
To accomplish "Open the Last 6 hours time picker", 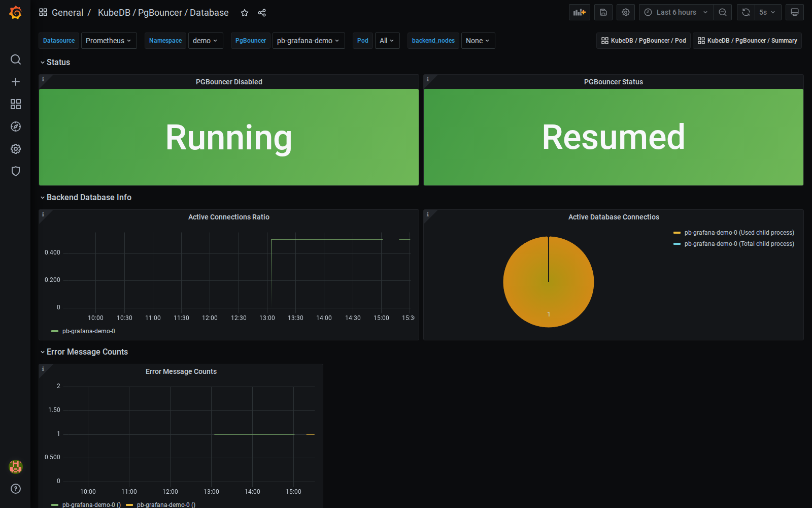I will (x=676, y=12).
